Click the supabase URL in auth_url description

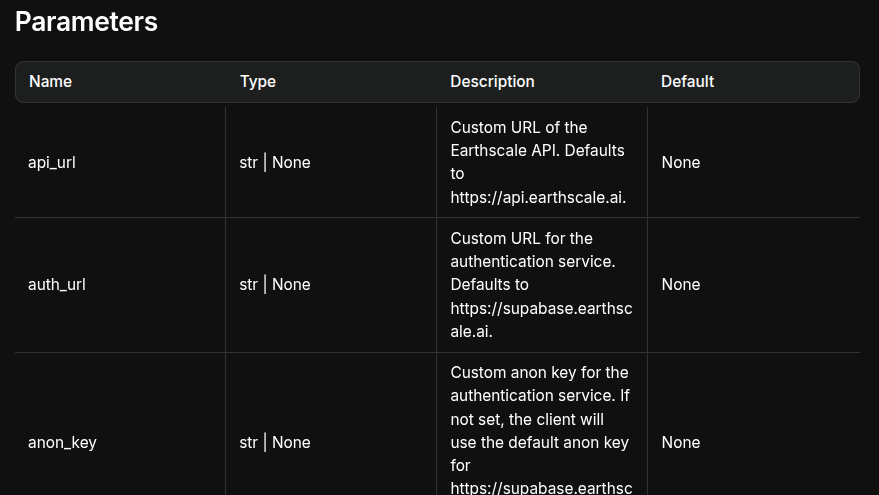541,308
